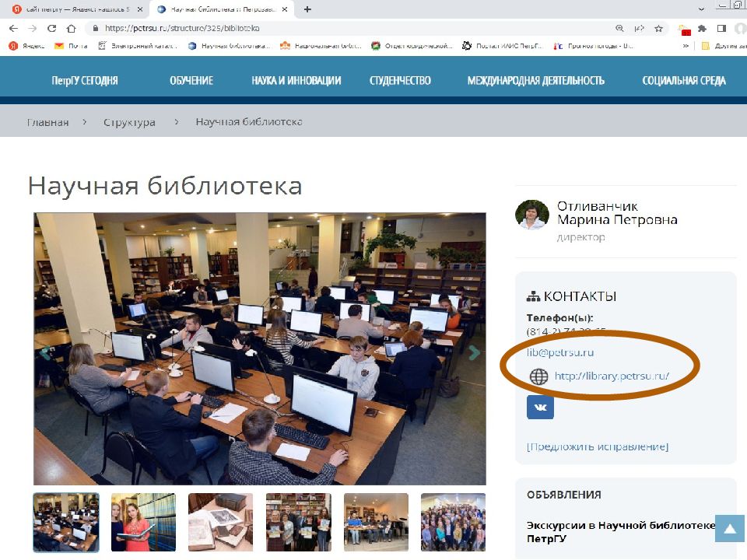Show next slide with right carousel arrow
Viewport: 747px width, 560px height.
click(474, 352)
